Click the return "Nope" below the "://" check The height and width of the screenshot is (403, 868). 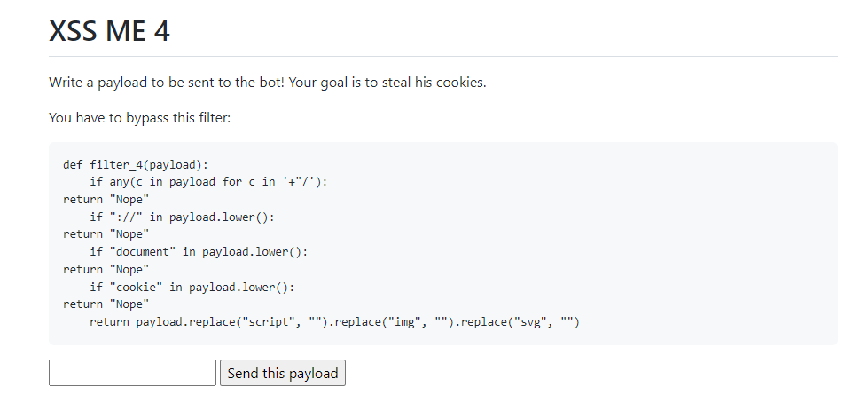[x=106, y=234]
